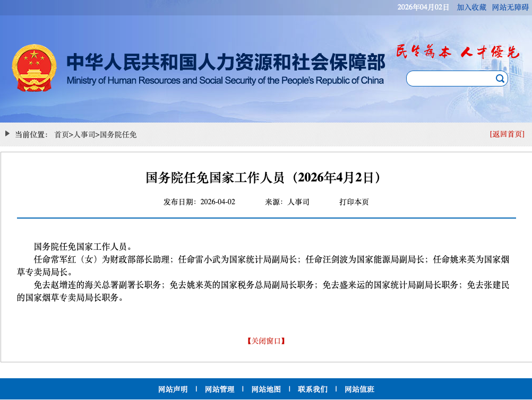532x400 pixels.
Task: Open 网站地图 in the footer
Action: click(266, 389)
